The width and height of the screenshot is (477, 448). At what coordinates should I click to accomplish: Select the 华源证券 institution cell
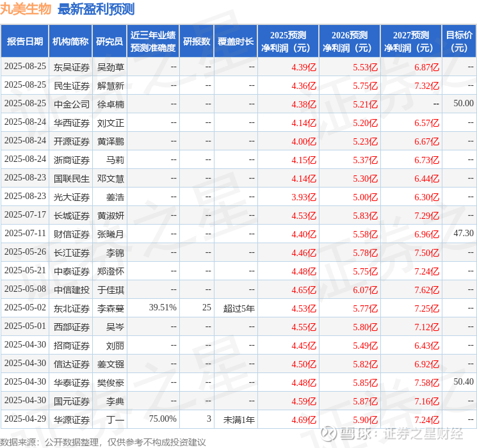tap(72, 420)
